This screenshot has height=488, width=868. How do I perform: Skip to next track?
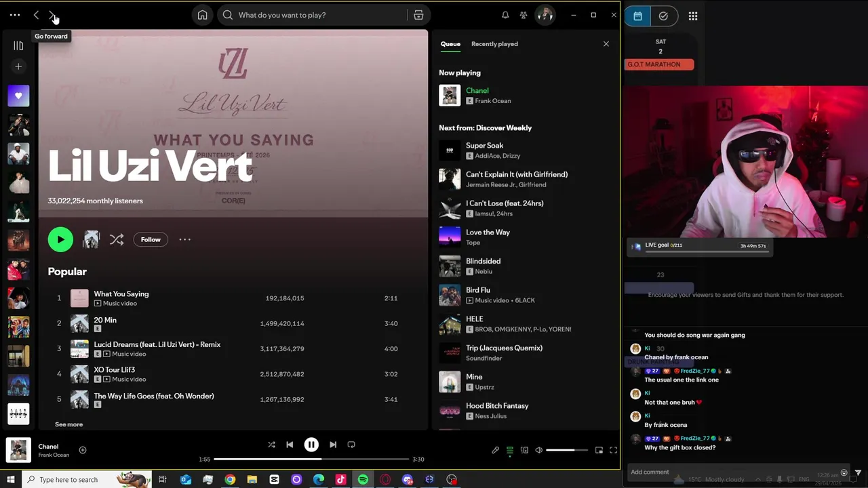point(333,445)
